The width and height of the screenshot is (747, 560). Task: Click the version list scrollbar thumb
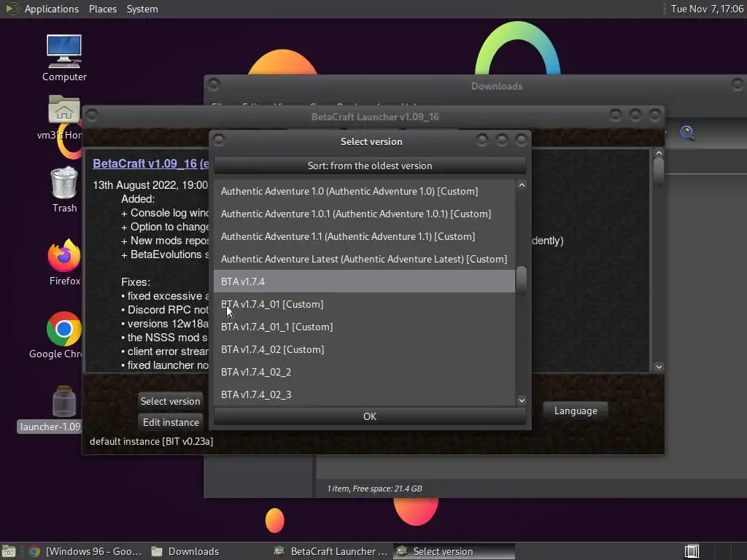522,279
